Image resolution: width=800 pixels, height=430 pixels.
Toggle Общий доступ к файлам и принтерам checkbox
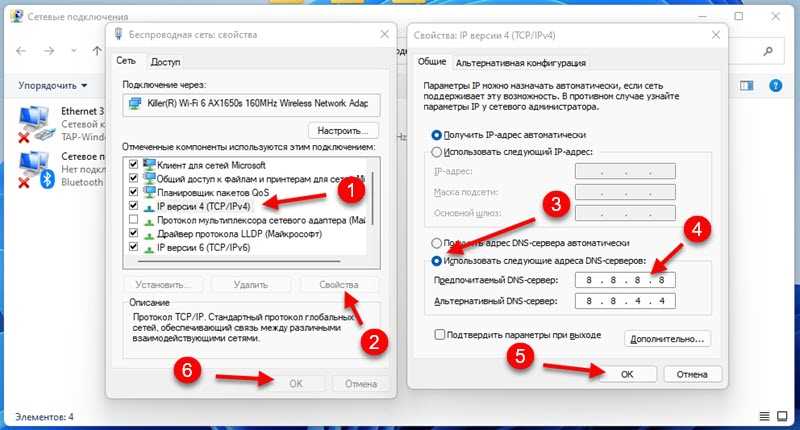coord(133,178)
